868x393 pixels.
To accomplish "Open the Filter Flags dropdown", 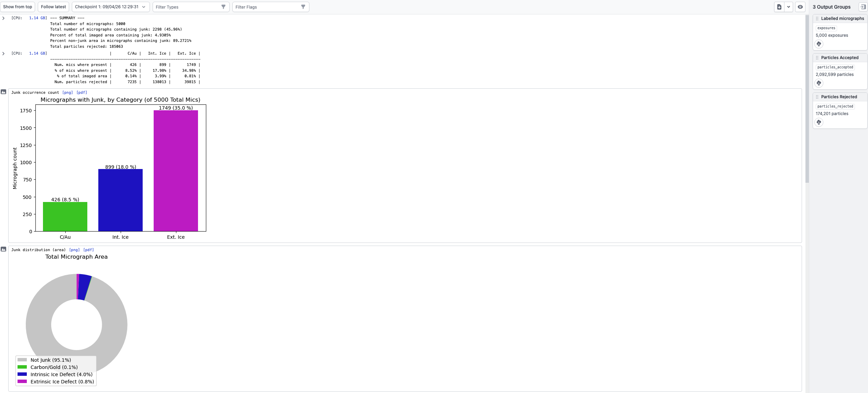I will [271, 7].
